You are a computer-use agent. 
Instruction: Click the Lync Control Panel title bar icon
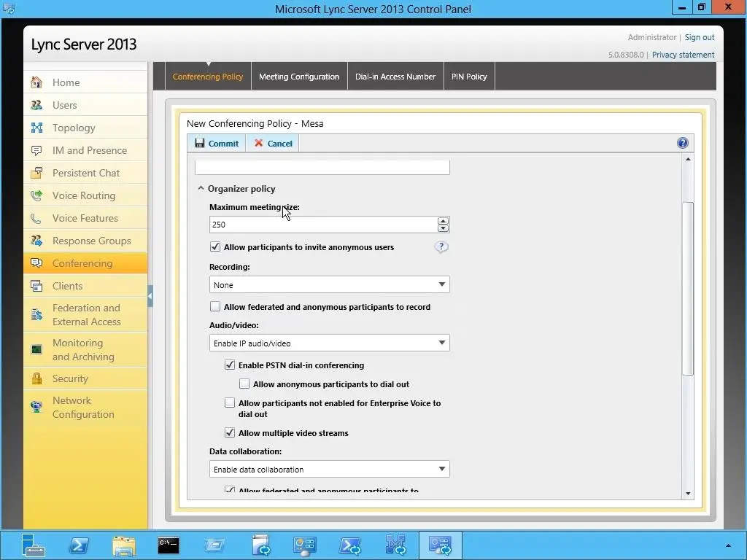coord(9,9)
